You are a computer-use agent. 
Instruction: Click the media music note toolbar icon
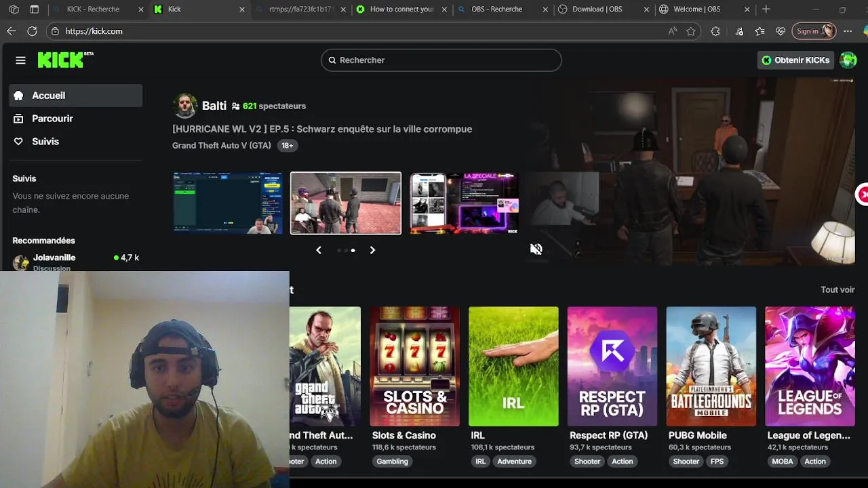[x=739, y=31]
